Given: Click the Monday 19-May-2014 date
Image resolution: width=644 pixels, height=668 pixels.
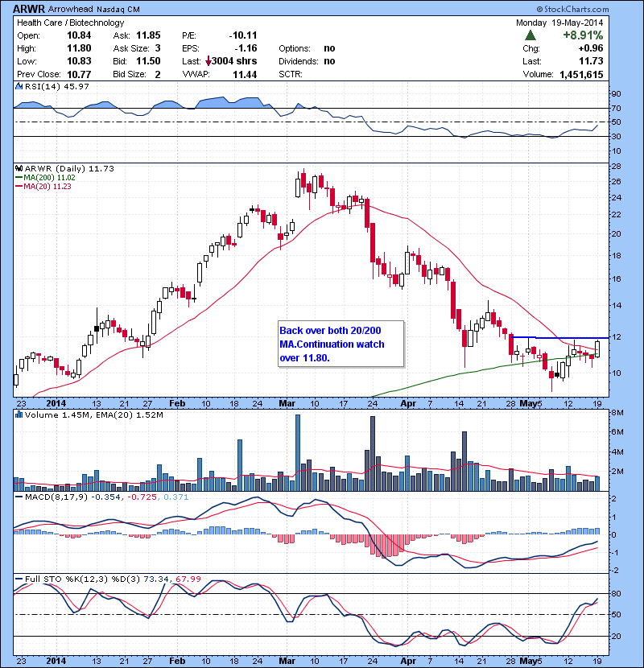Looking at the screenshot, I should click(x=559, y=23).
